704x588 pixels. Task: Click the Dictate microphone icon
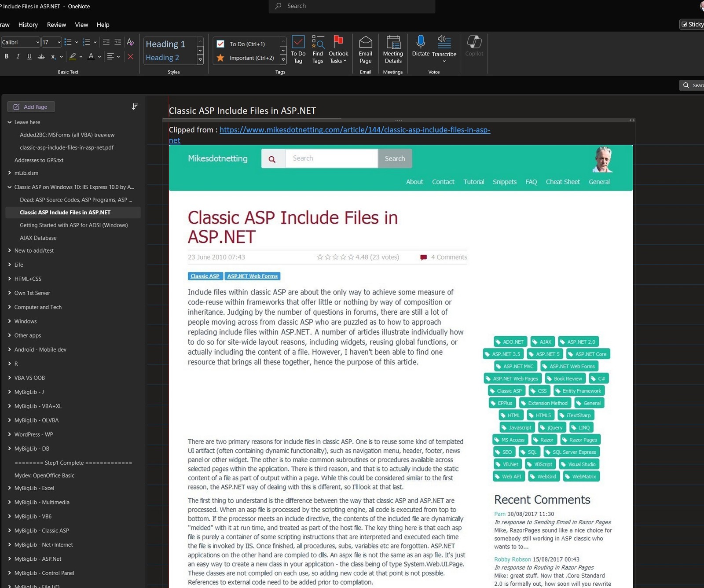[421, 42]
